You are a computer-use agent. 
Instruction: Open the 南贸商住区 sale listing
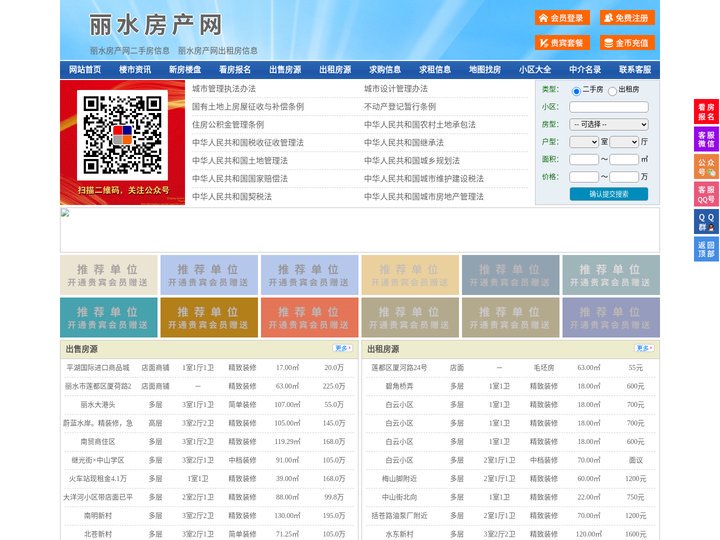point(98,442)
